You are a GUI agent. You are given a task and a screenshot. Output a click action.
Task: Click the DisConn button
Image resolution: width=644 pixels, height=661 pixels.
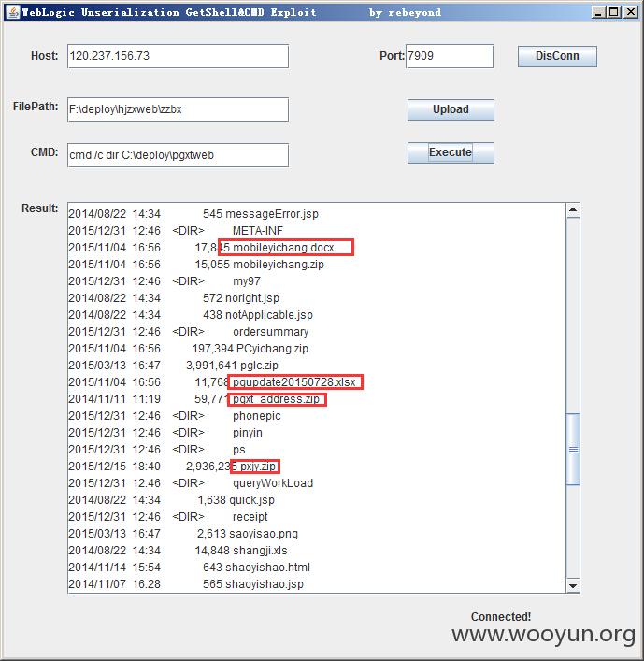[557, 56]
